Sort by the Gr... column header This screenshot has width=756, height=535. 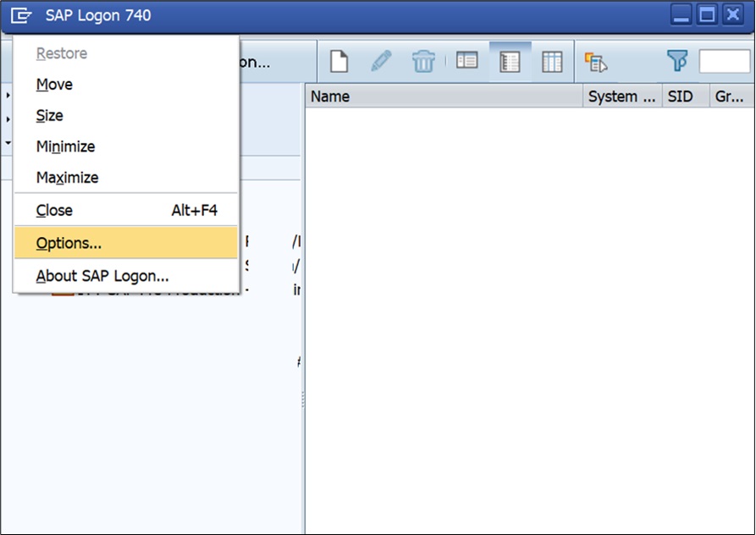coord(732,97)
